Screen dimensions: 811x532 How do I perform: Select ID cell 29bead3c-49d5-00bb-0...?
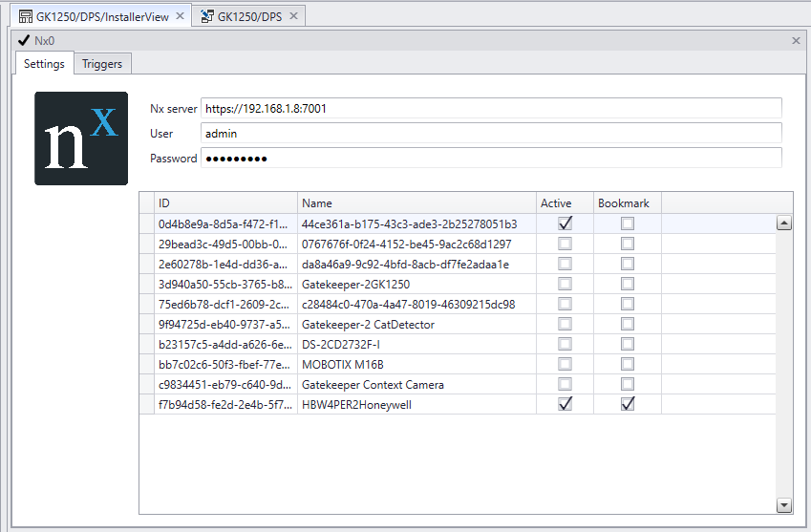pyautogui.click(x=225, y=244)
